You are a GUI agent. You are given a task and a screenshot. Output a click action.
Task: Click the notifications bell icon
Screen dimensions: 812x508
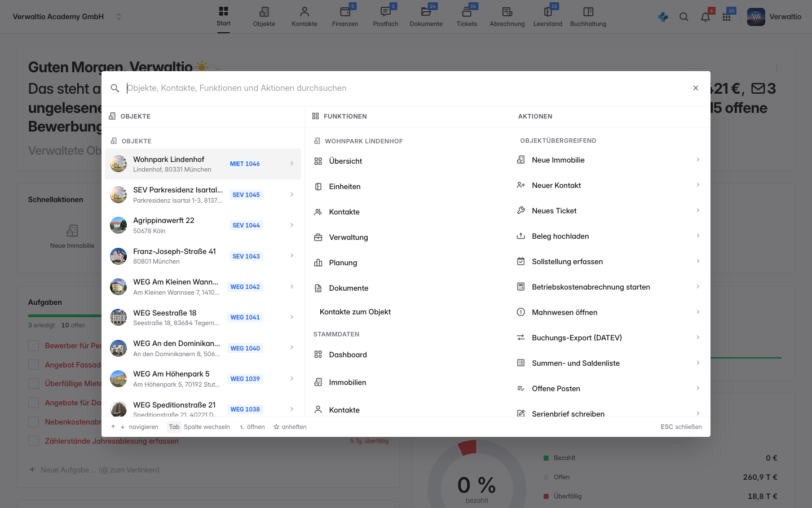[705, 17]
